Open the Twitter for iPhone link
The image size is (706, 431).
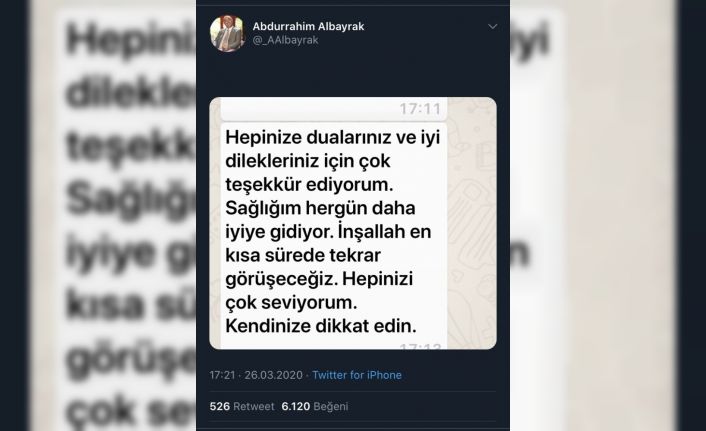tap(357, 375)
